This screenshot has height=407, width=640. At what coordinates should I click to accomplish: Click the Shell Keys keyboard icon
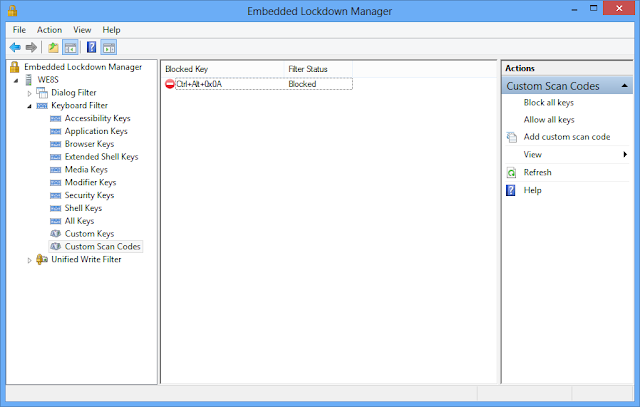pyautogui.click(x=56, y=208)
